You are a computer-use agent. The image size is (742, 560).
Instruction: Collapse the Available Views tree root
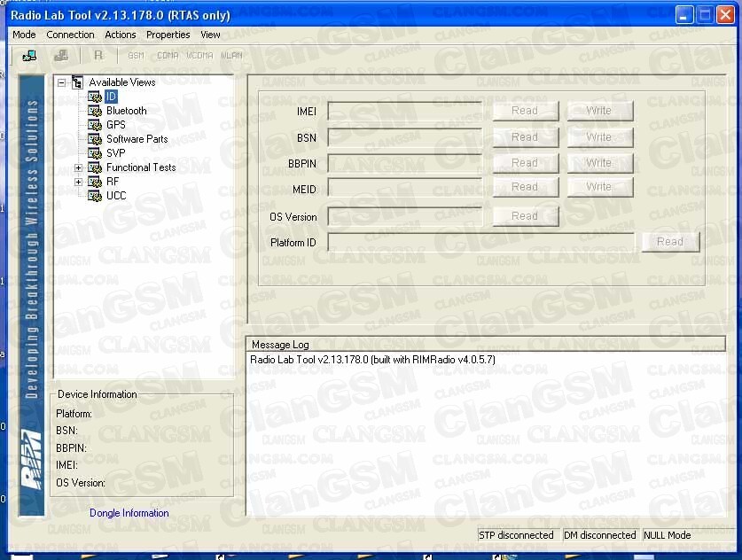pos(61,82)
